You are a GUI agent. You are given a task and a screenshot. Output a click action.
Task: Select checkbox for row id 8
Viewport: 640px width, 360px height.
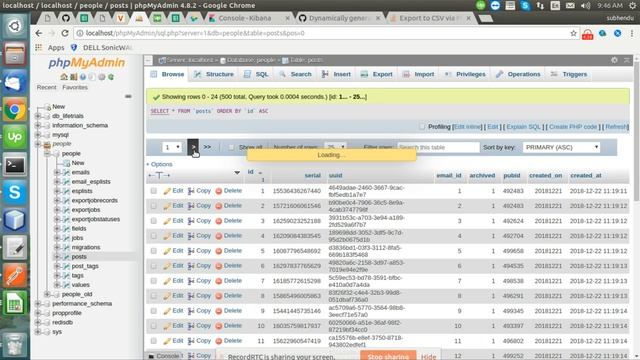[153, 296]
